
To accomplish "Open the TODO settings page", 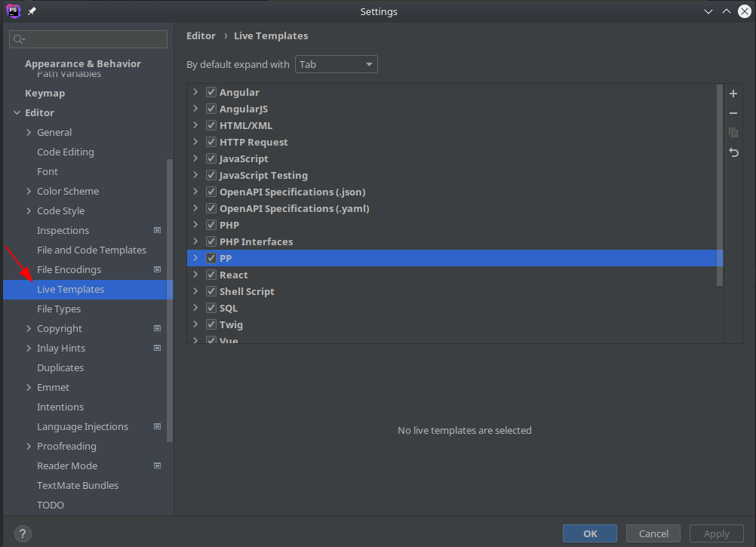I will click(x=51, y=505).
